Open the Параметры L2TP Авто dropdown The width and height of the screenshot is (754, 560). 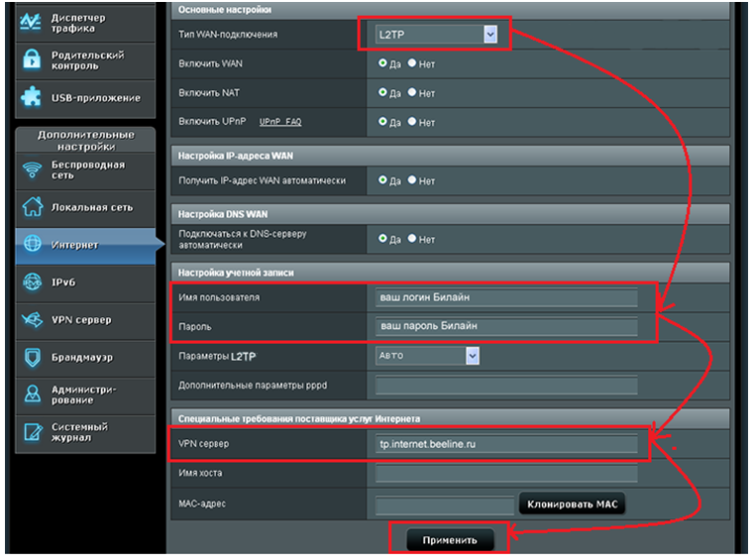click(427, 356)
